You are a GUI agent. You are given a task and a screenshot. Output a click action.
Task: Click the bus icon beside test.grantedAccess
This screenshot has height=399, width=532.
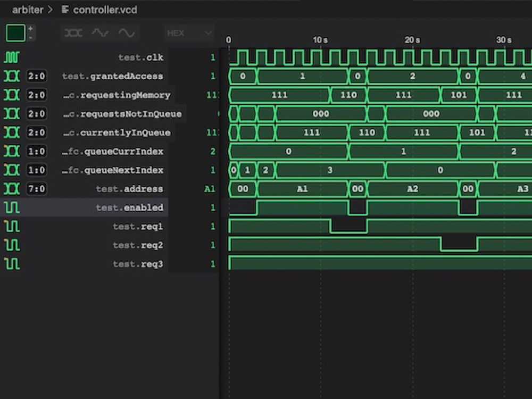coord(11,76)
